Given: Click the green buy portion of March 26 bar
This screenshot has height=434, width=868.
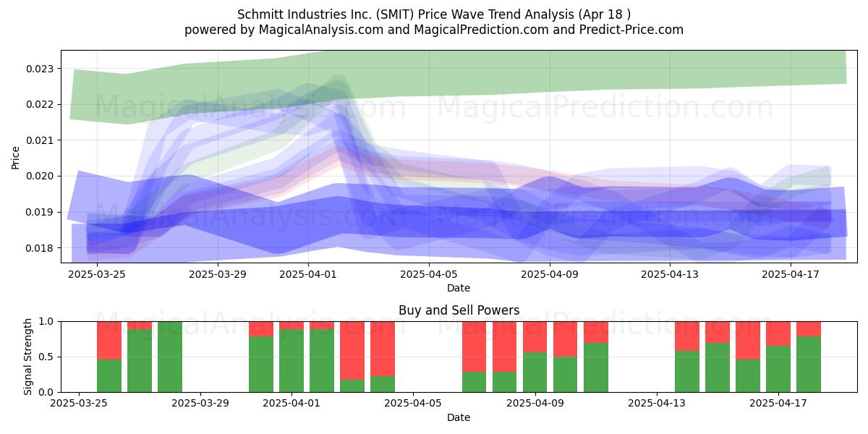Looking at the screenshot, I should (109, 375).
